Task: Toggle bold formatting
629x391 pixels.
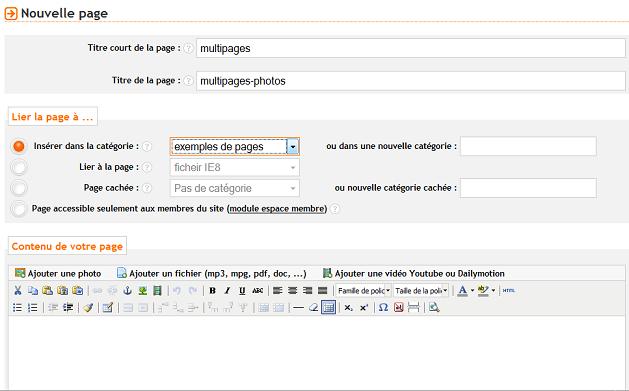Action: [213, 290]
